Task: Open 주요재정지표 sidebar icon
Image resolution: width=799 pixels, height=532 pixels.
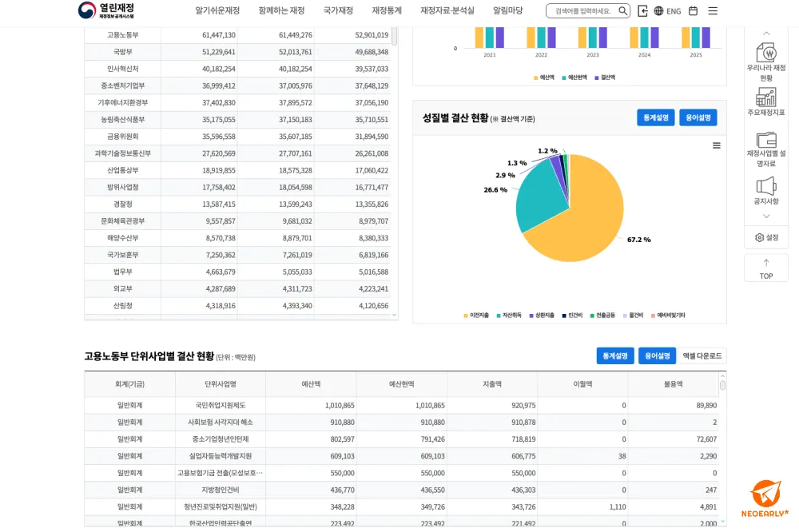Action: (x=766, y=102)
